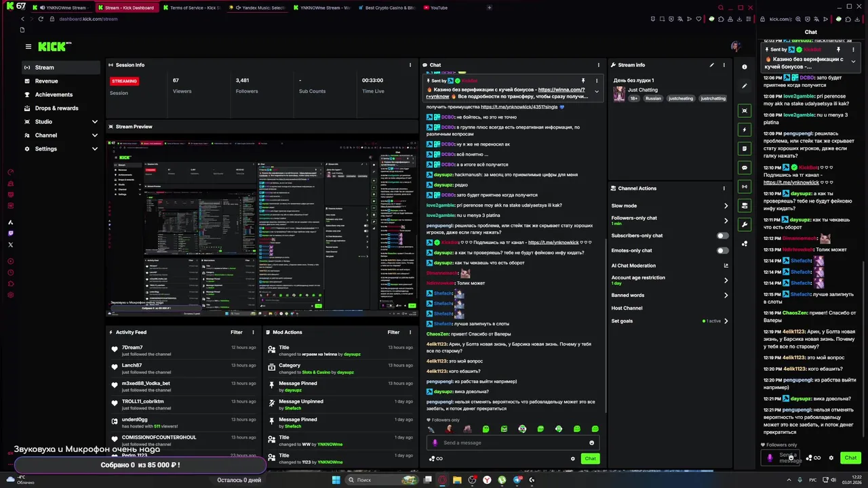
Task: Click the 7Dream7 follow entry in Activity Feed
Action: point(184,350)
